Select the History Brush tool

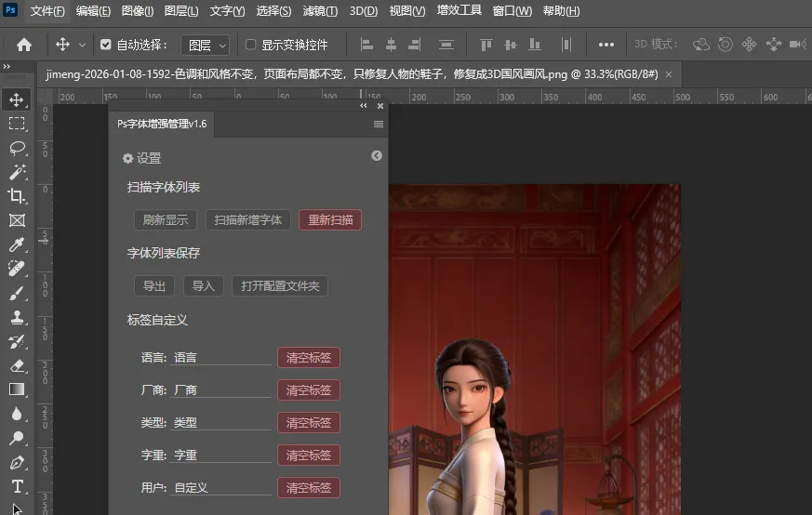[x=17, y=341]
